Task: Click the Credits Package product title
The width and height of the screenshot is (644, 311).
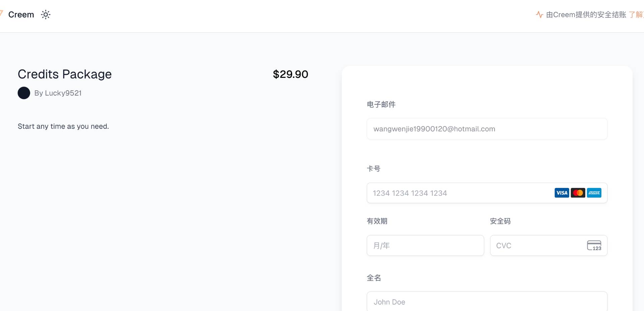Action: (65, 74)
